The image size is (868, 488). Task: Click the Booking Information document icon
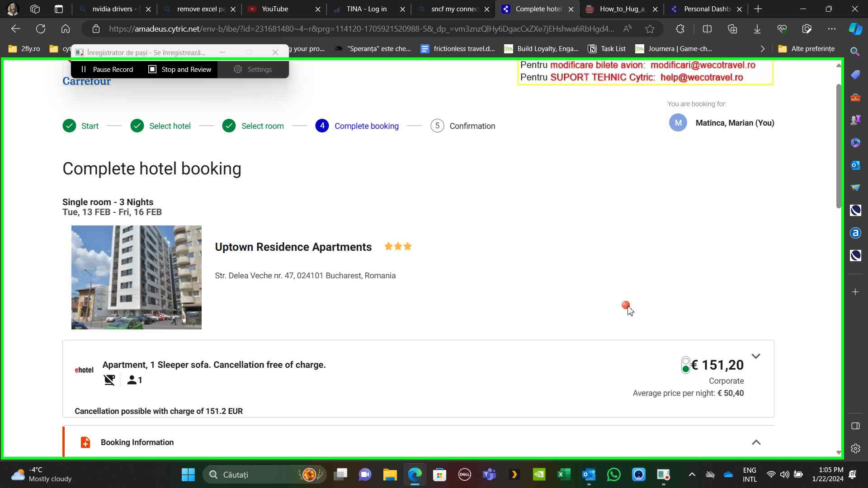point(85,442)
